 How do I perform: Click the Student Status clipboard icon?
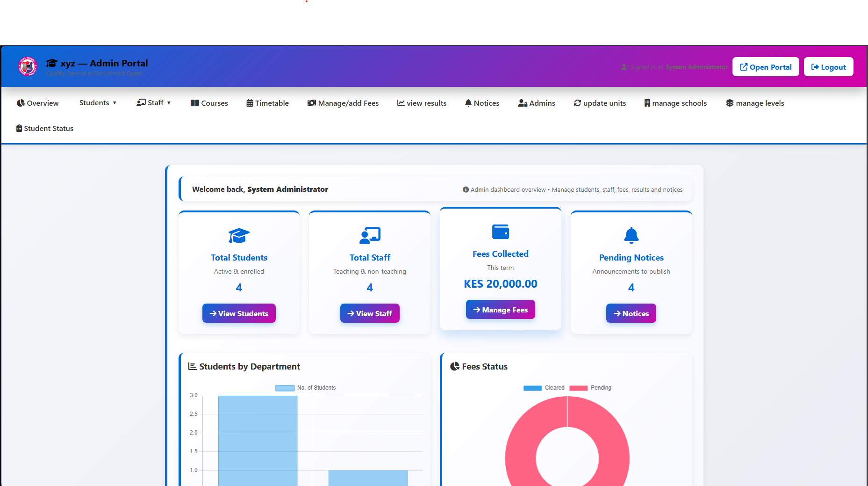[19, 128]
